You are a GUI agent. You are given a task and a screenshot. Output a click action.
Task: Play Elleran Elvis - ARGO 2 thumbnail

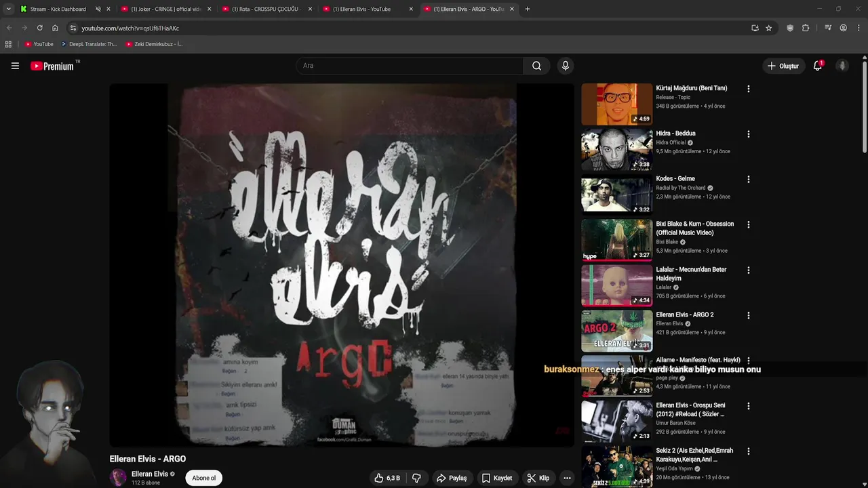pyautogui.click(x=616, y=331)
